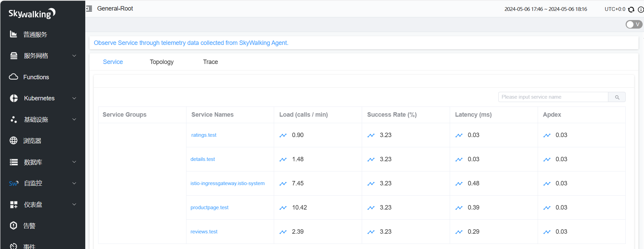Switch to the Service tab
This screenshot has width=644, height=249.
pos(113,62)
